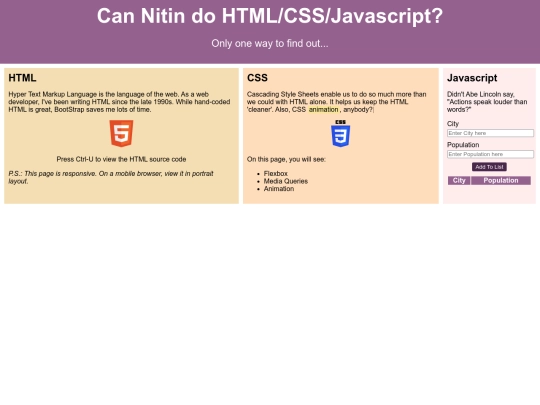The width and height of the screenshot is (540, 405).
Task: Click the CSS3 shield logo
Action: click(x=341, y=134)
